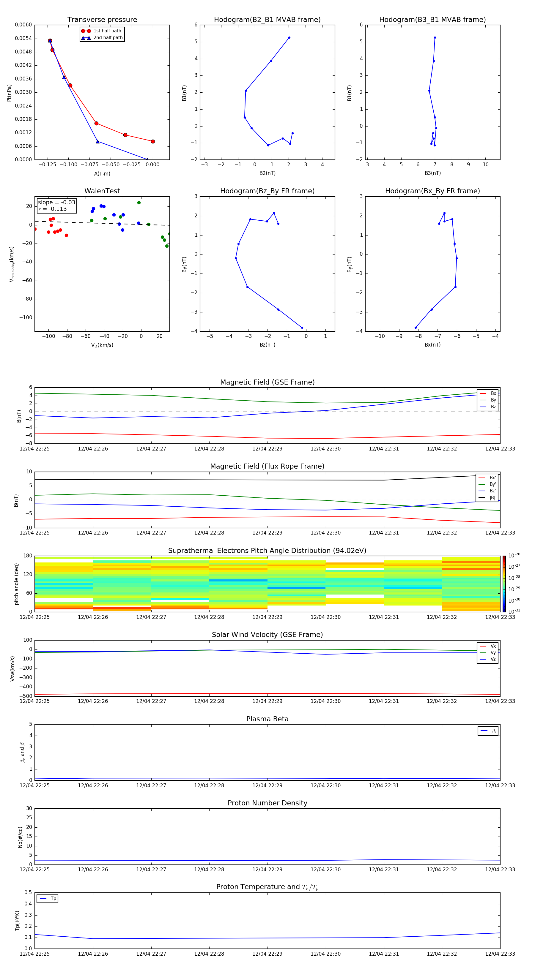Select the 'Hodogram(Bz_By FR frame)' title
This screenshot has width=535, height=980.
coord(267,191)
